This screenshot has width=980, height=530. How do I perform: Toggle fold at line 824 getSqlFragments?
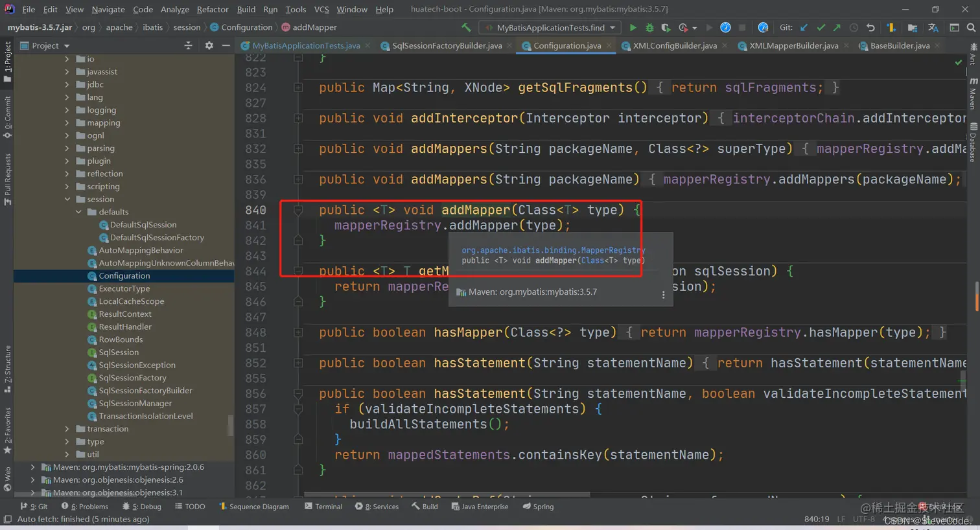[x=298, y=87]
